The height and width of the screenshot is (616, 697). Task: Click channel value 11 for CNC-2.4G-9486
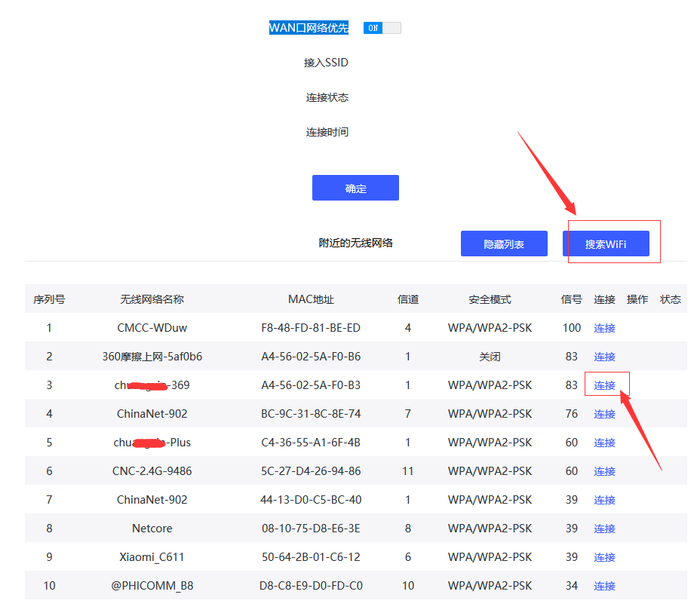click(x=407, y=471)
